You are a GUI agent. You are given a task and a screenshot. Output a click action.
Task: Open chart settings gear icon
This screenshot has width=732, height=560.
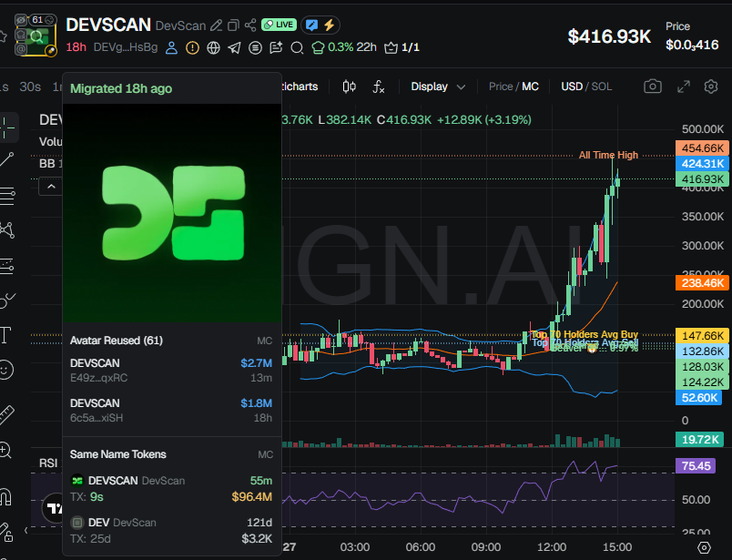pos(711,87)
